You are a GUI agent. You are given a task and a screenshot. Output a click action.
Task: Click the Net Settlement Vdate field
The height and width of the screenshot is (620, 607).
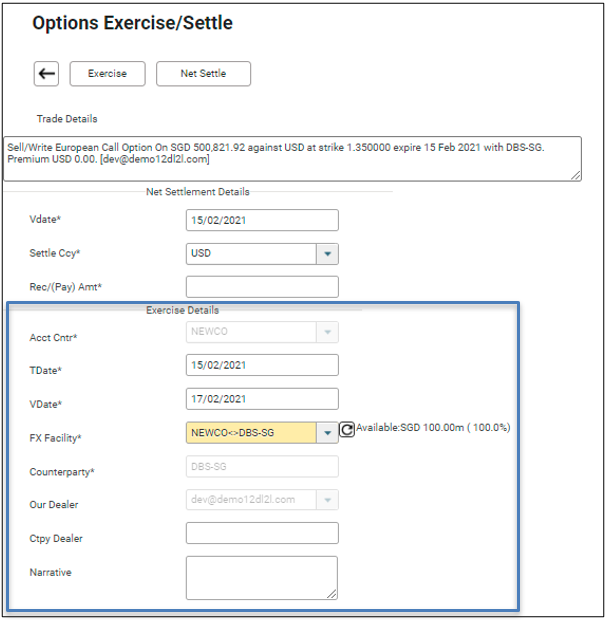262,220
